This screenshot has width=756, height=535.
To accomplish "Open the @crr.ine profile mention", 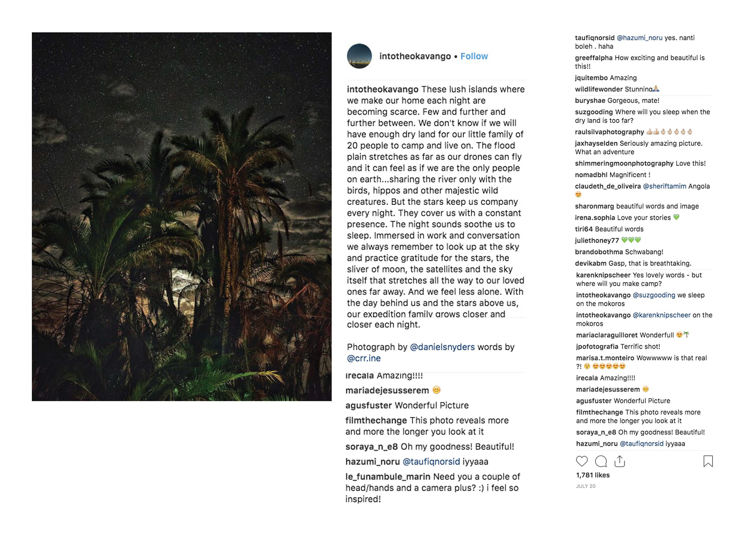I will [x=364, y=359].
